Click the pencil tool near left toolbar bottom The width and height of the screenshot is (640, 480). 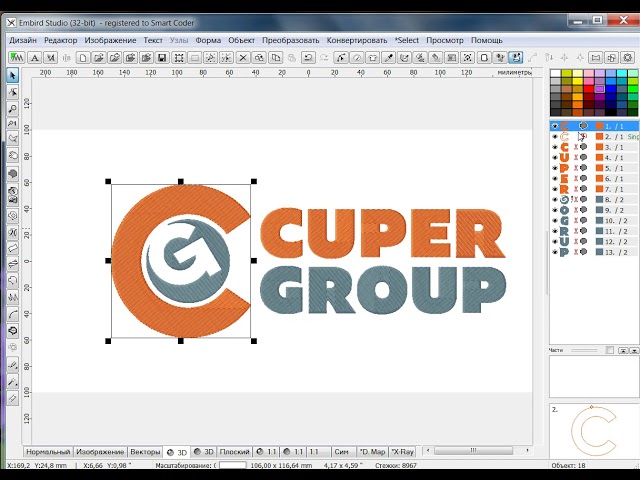click(13, 364)
